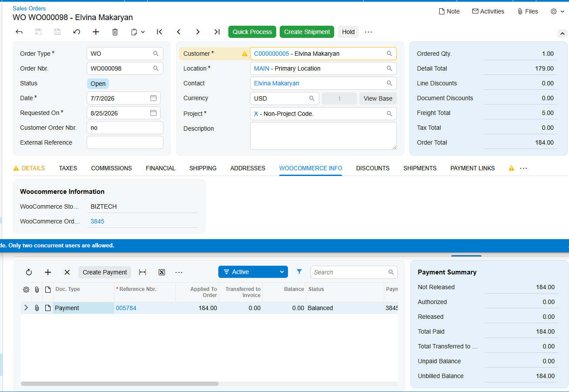This screenshot has width=569, height=392.
Task: Switch to the SHIPPING tab
Action: click(203, 168)
